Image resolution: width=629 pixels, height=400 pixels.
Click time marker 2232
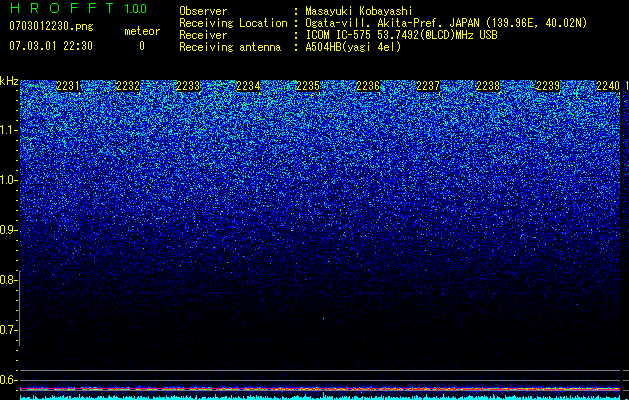click(x=128, y=86)
